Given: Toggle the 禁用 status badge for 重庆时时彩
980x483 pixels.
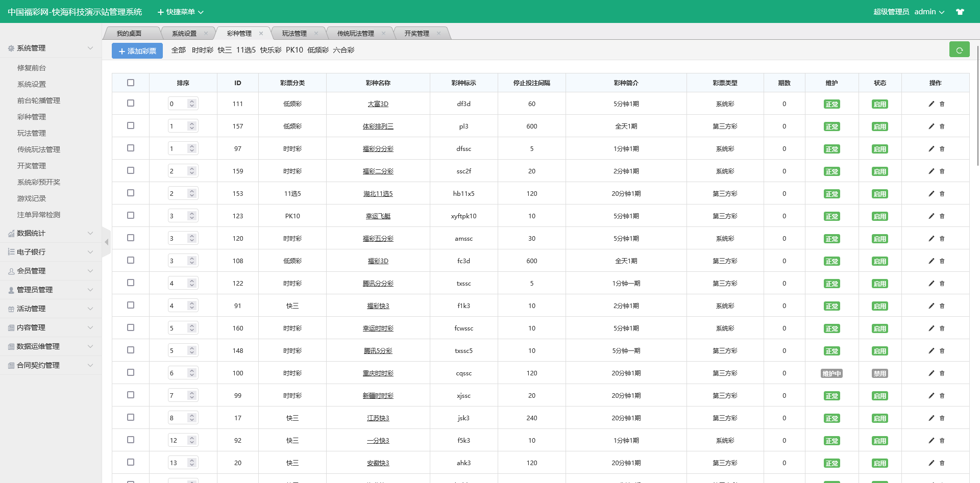Looking at the screenshot, I should pos(879,373).
